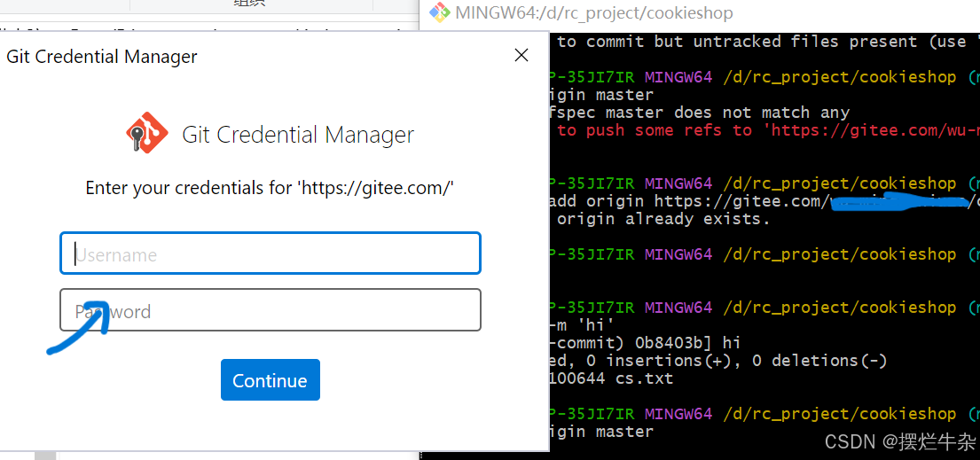Click the MINGW64 terminal title bar icon
Viewport: 980px width, 460px height.
click(440, 12)
